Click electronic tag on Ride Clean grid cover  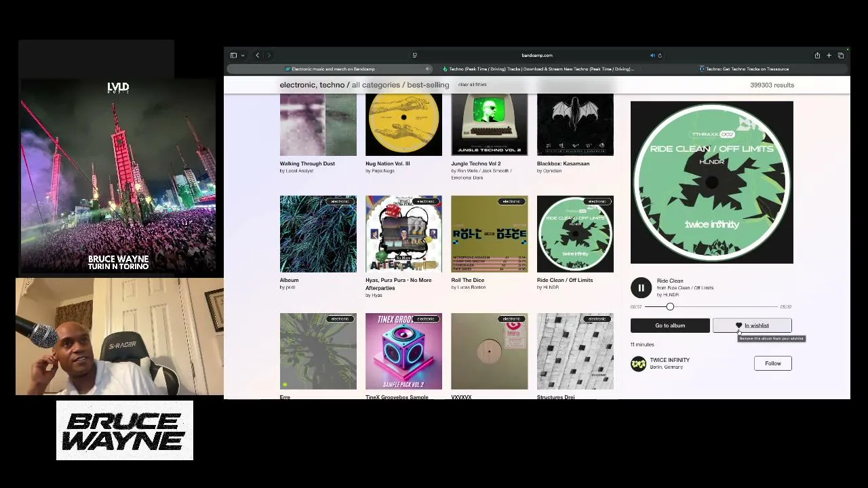coord(597,201)
